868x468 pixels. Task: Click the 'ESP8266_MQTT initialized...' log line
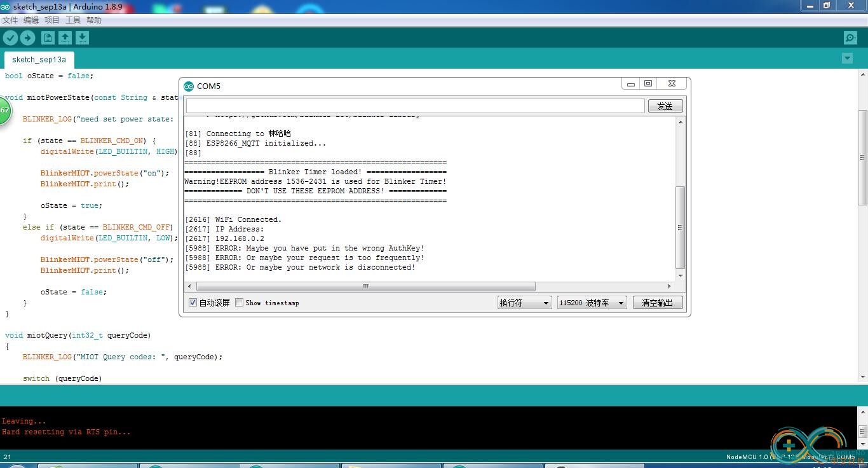tap(255, 143)
